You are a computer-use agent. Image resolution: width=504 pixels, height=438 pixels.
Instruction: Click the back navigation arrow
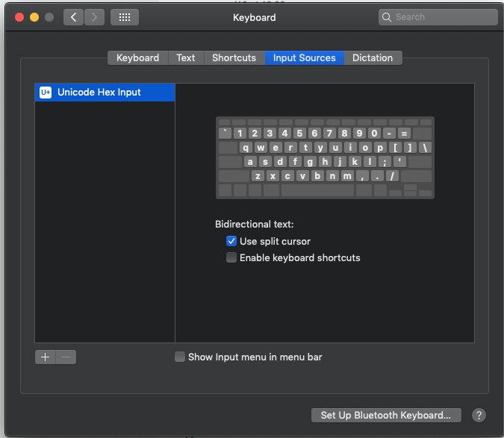pos(73,16)
